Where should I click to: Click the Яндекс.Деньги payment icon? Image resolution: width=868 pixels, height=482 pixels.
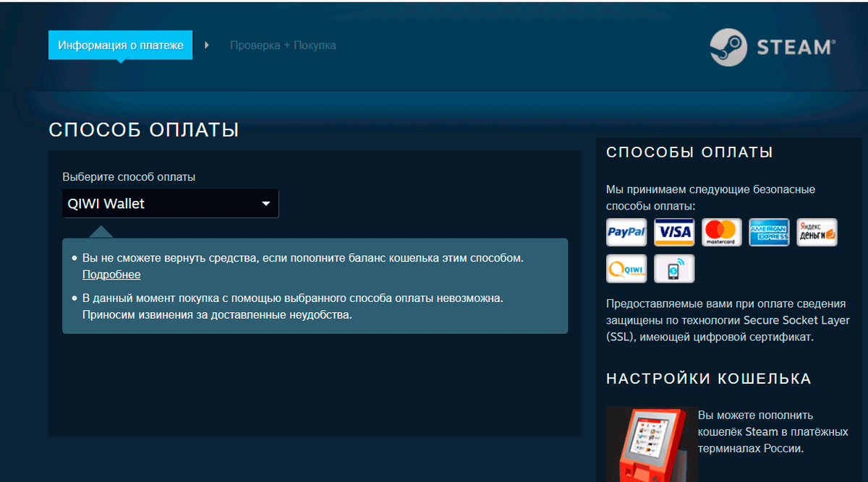817,232
